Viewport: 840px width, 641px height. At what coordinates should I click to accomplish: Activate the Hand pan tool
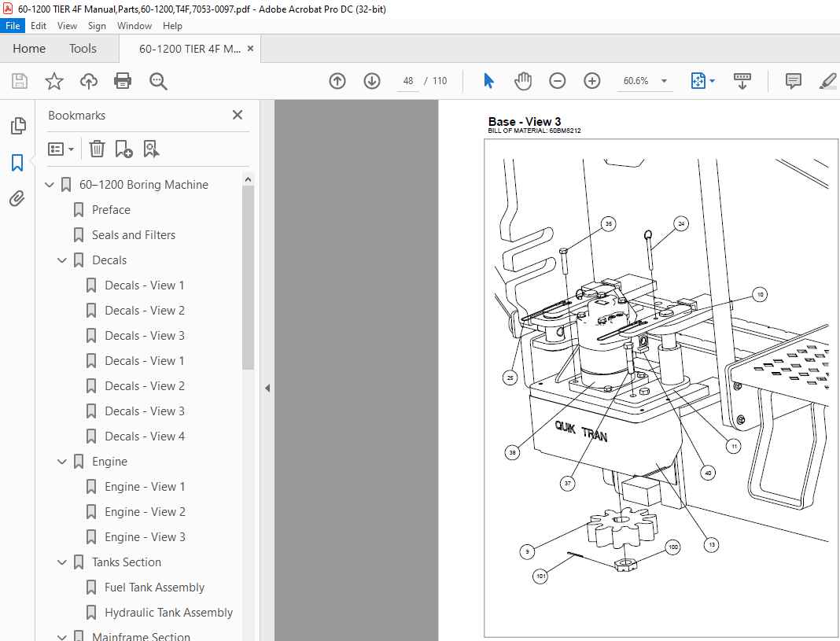click(523, 81)
